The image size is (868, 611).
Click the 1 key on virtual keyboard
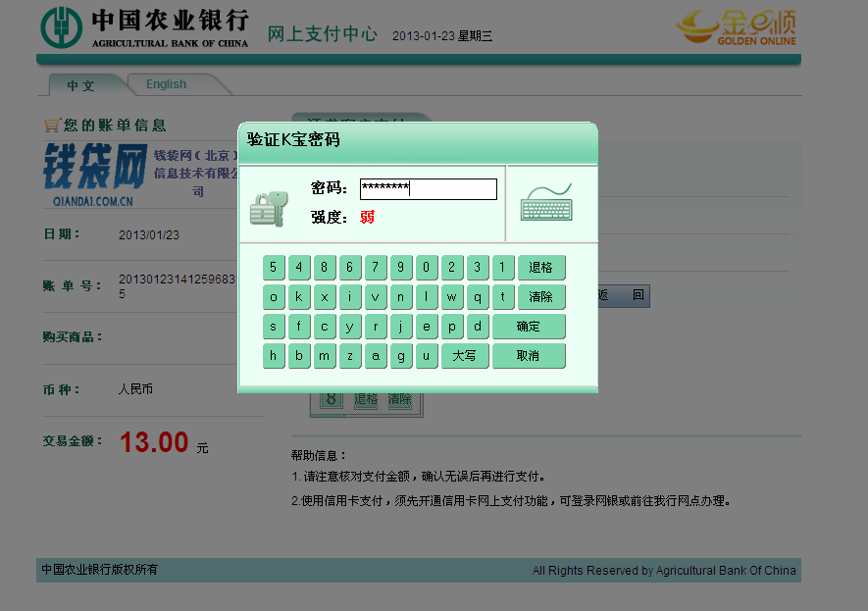[x=502, y=268]
